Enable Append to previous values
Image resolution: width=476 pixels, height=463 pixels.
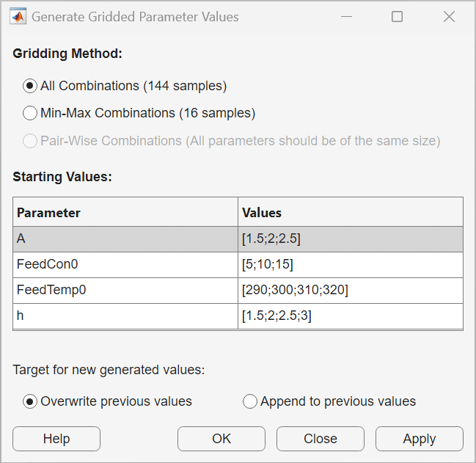tap(250, 401)
